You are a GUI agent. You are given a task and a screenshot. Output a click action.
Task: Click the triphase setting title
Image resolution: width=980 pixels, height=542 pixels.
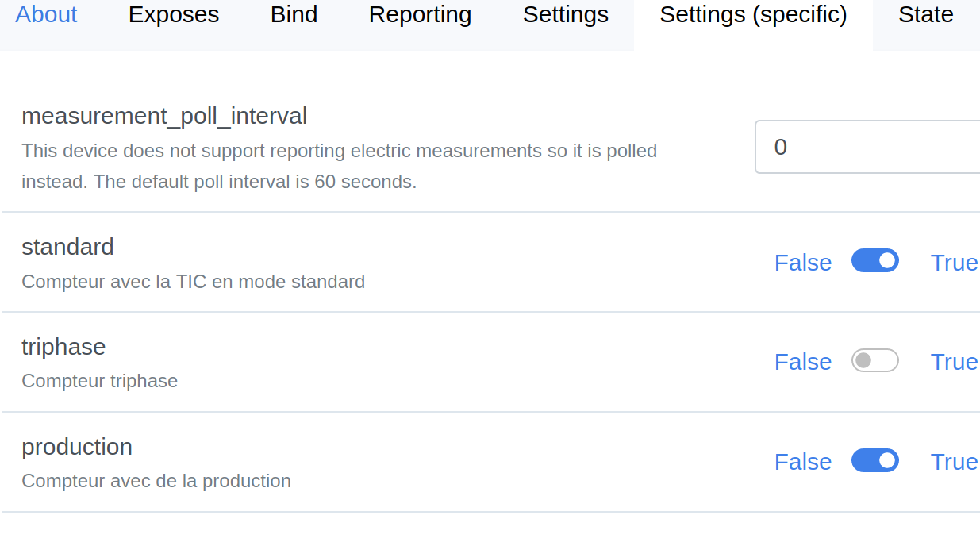tap(63, 347)
